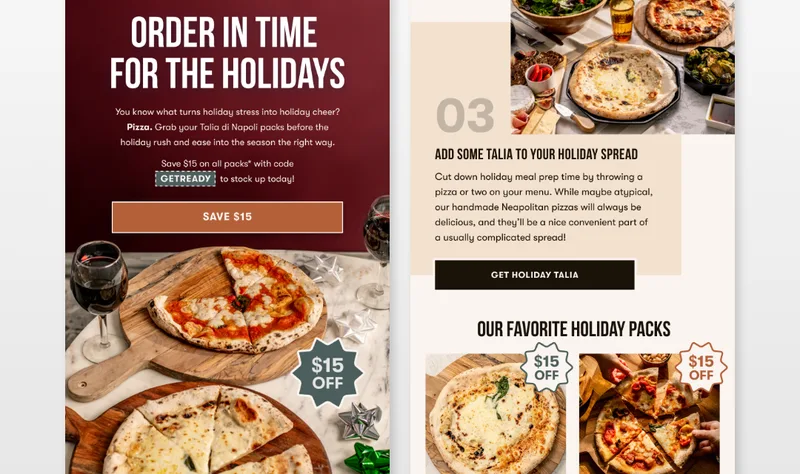Click the orange-outlined $15 OFF badge
Viewport: 800px width, 474px height.
pos(701,367)
